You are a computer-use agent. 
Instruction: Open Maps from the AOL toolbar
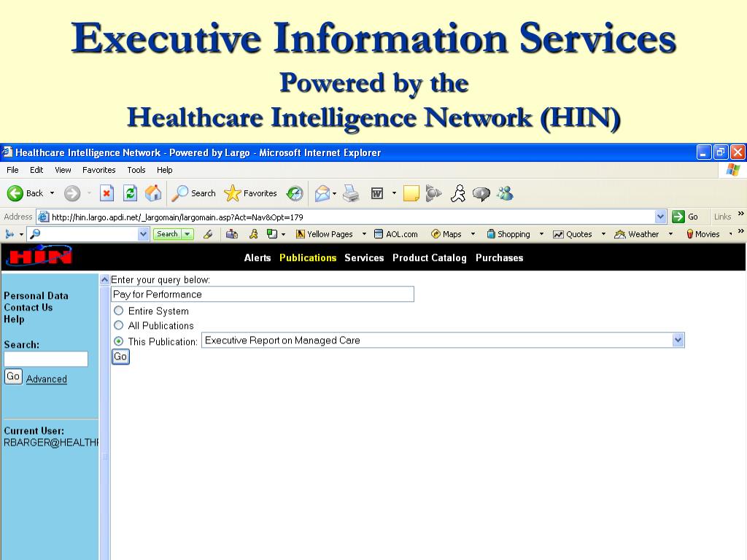pos(446,234)
